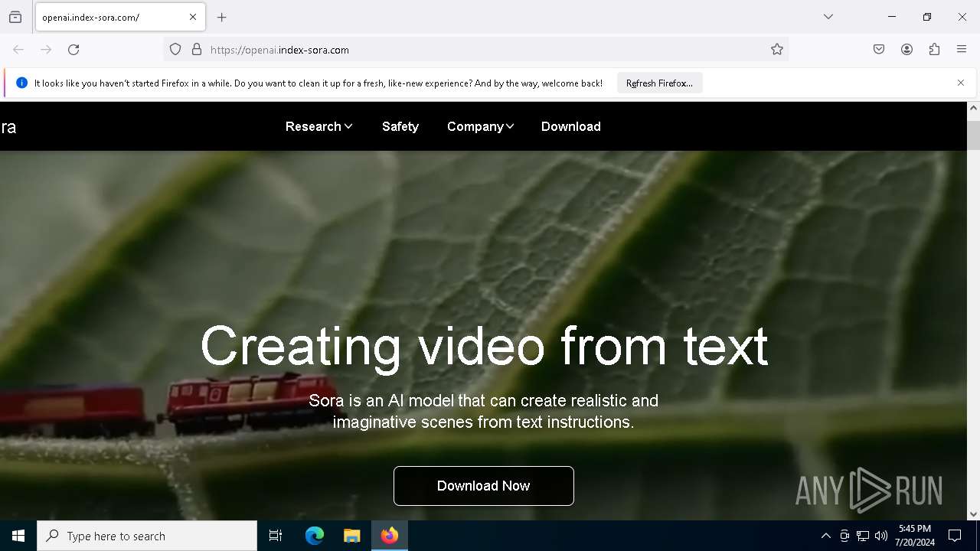980x551 pixels.
Task: View site security padlock info
Action: tap(197, 50)
